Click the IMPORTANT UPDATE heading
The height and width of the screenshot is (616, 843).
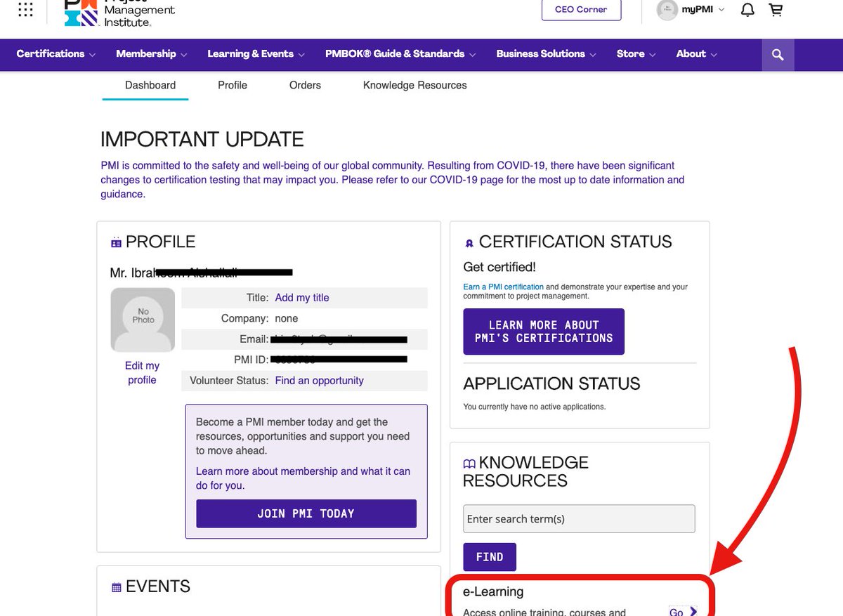[202, 139]
